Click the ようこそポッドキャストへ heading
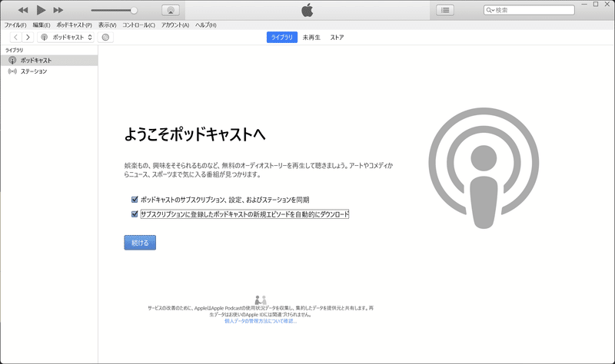Screen dimensions: 615x364 pos(194,134)
